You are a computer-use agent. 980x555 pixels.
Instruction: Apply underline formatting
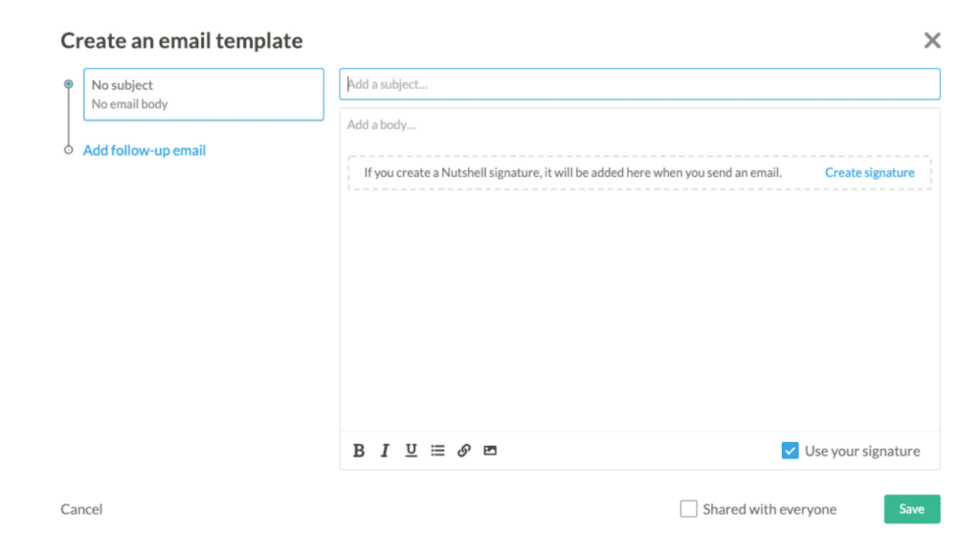tap(411, 450)
